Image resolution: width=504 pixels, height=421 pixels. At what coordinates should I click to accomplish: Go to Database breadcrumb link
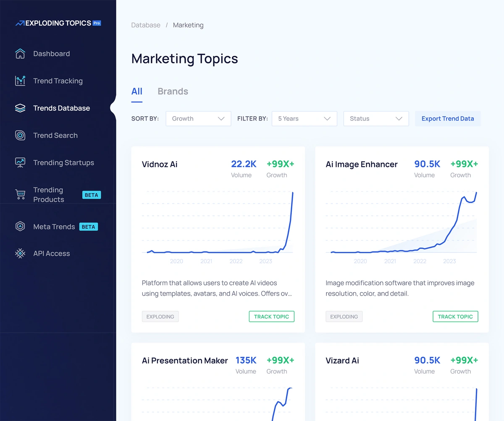point(146,25)
